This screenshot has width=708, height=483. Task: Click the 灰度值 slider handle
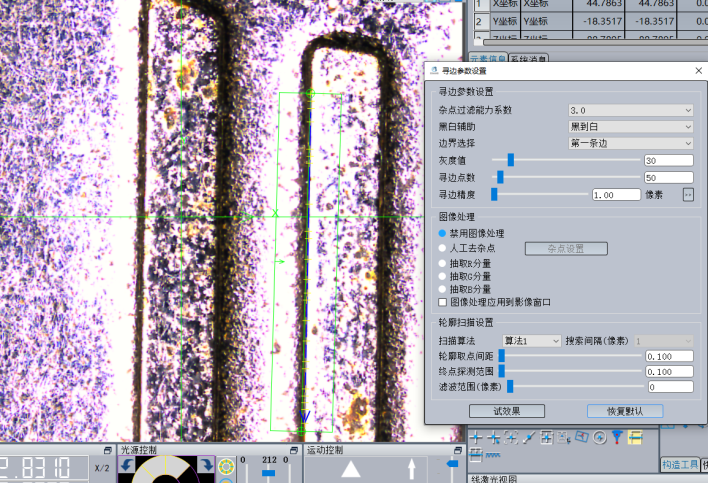click(x=511, y=160)
